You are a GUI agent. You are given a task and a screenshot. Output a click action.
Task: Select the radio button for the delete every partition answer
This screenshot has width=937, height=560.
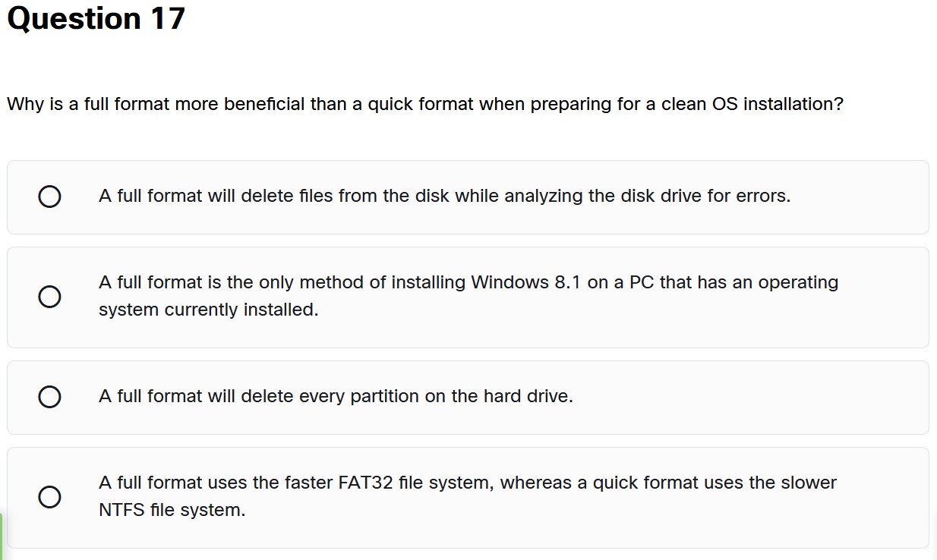pyautogui.click(x=49, y=396)
